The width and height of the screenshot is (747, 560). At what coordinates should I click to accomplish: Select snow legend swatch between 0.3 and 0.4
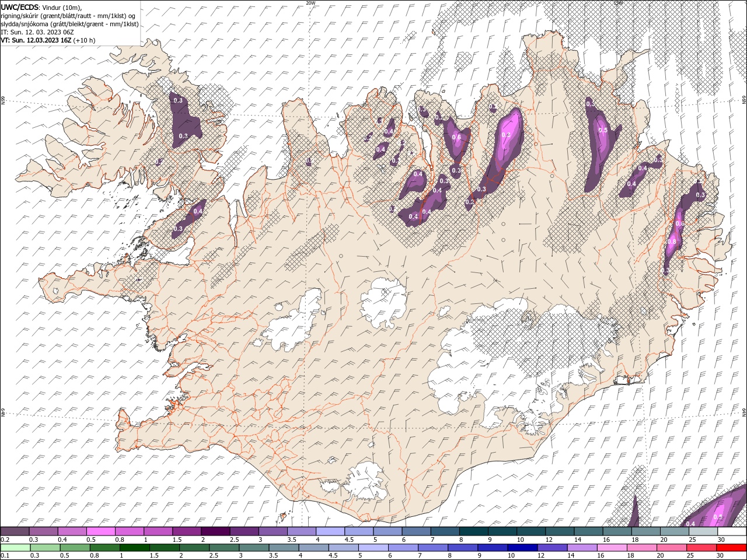pos(43,531)
